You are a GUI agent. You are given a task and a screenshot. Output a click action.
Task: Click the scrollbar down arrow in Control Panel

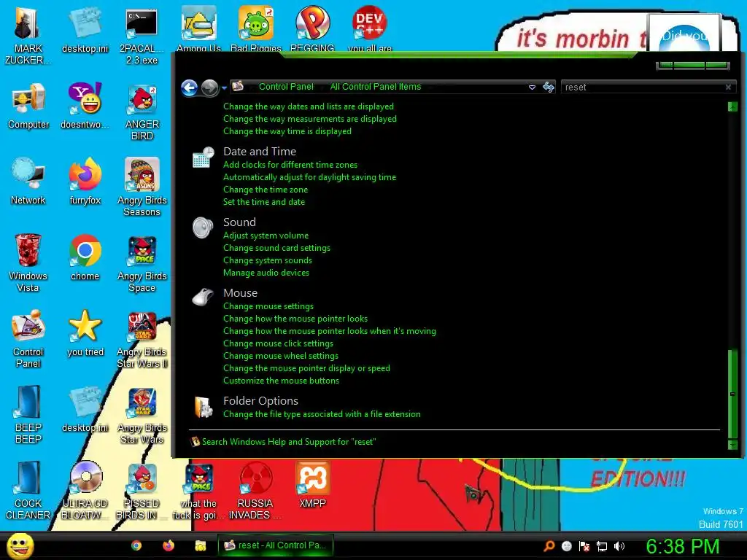pyautogui.click(x=732, y=446)
